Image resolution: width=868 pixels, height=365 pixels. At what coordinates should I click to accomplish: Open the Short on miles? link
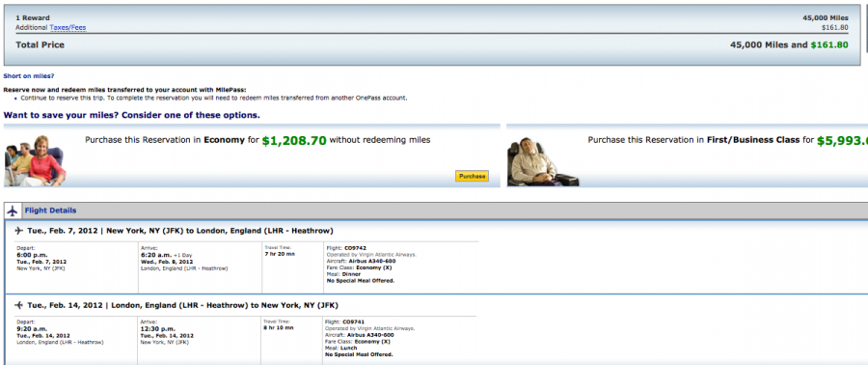29,76
